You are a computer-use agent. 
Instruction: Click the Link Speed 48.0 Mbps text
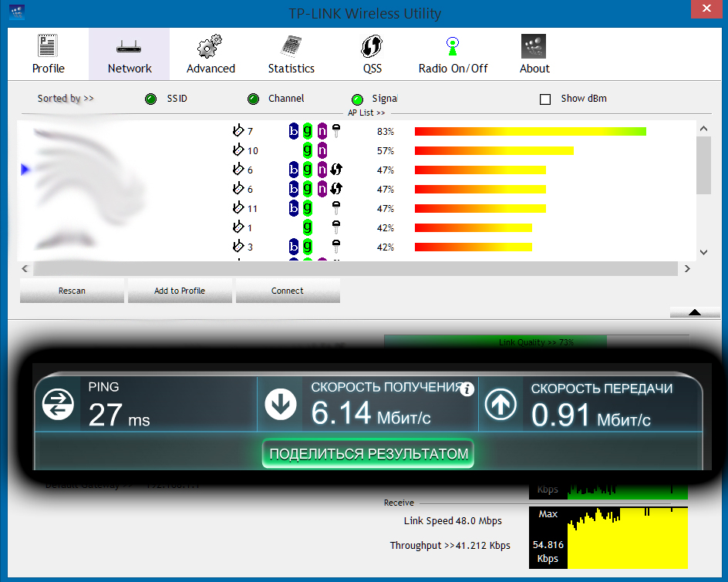tap(453, 521)
